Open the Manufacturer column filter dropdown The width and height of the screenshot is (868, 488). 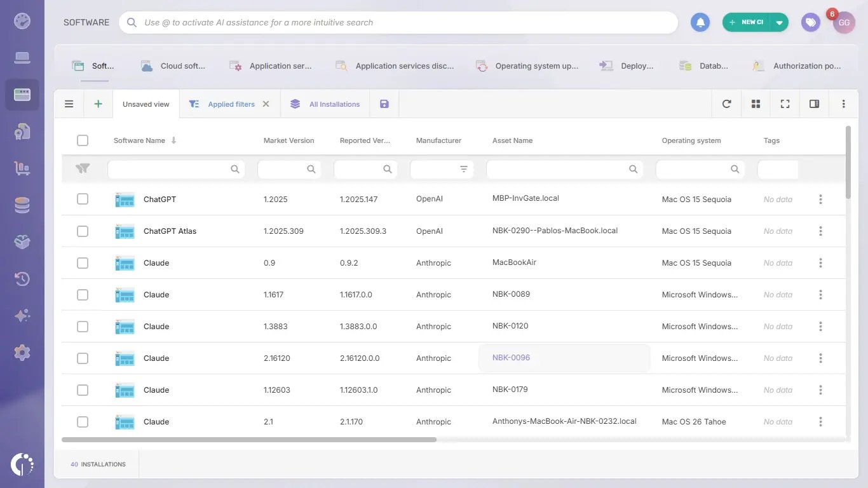(464, 169)
